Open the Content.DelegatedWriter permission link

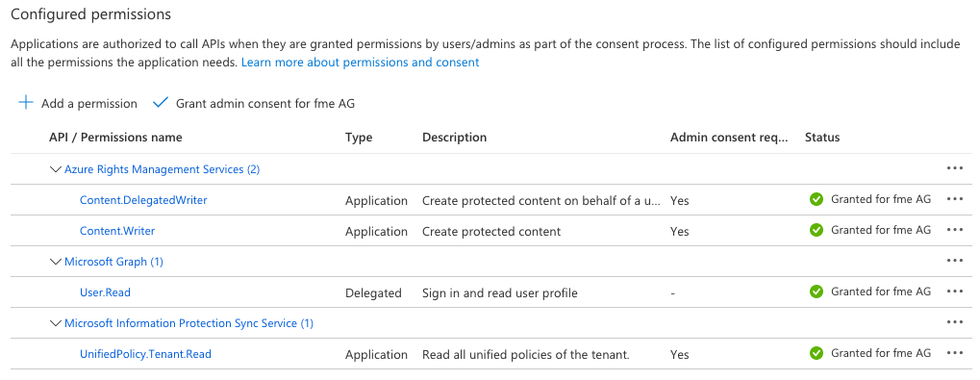pyautogui.click(x=143, y=200)
